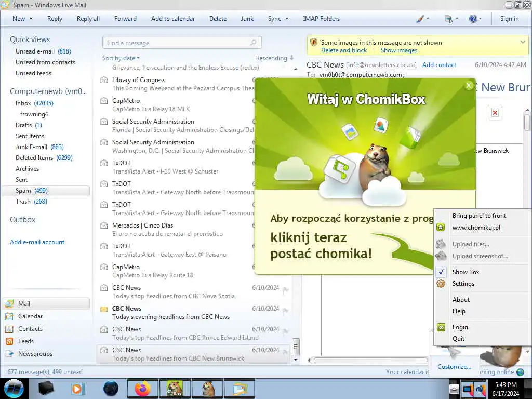
Task: Click IMAP Folders toolbar button
Action: (x=321, y=19)
